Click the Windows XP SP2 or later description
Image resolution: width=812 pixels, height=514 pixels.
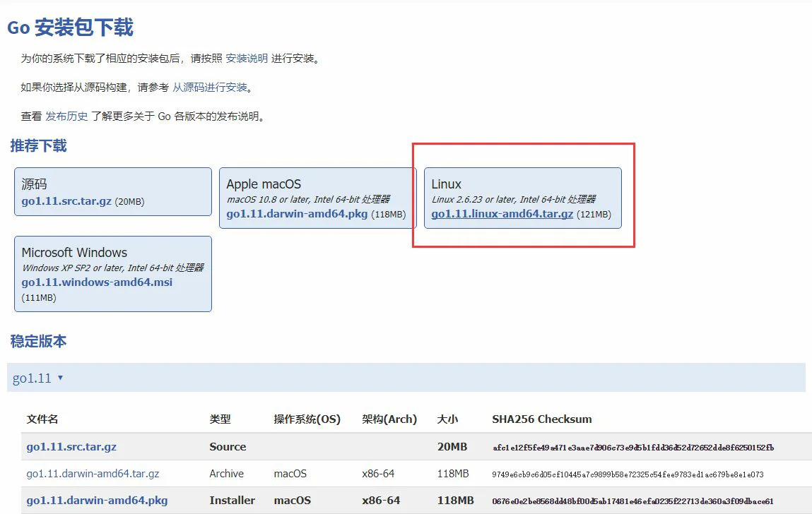[113, 268]
